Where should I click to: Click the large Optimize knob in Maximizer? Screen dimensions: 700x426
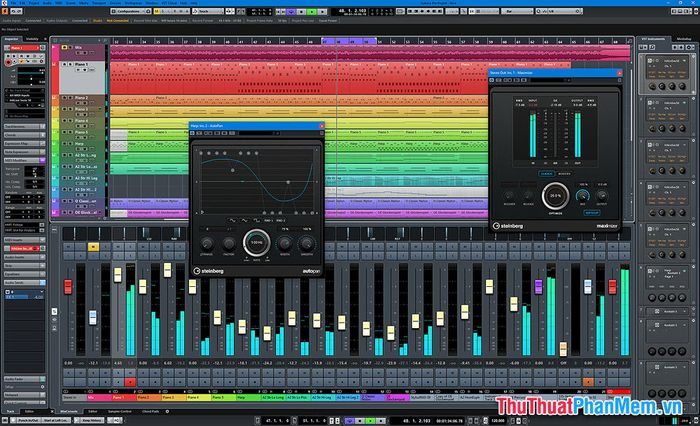point(555,196)
